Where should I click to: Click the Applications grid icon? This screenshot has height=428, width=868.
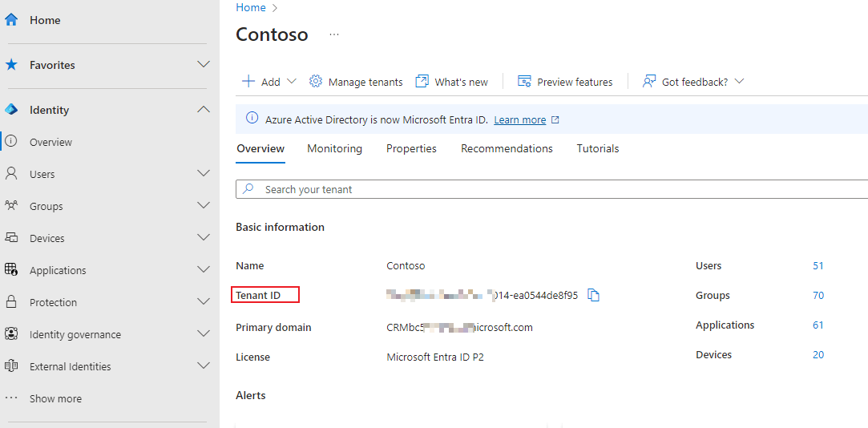11,269
